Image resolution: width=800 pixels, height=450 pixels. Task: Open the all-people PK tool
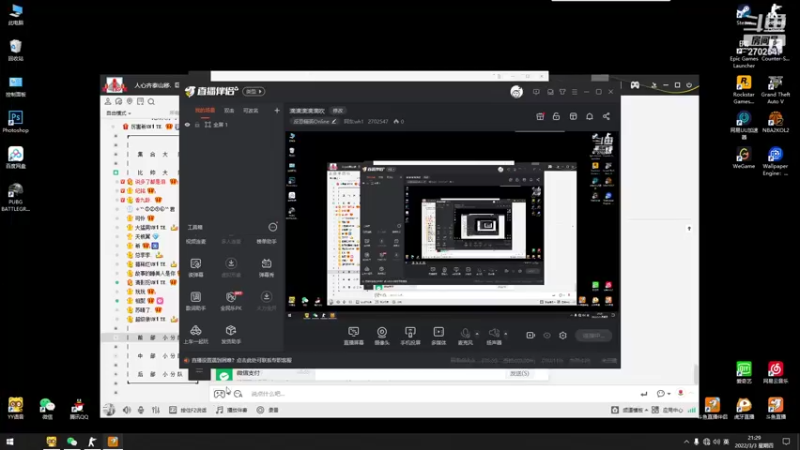(231, 301)
